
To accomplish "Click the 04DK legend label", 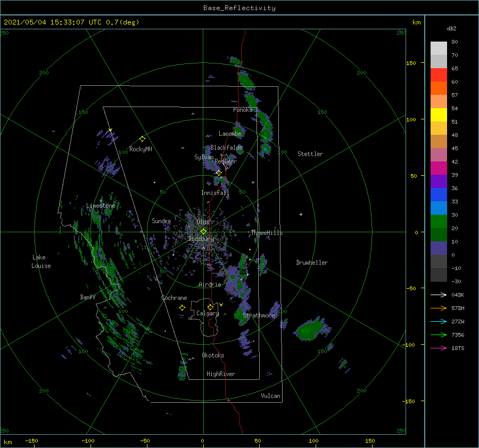I will click(458, 295).
